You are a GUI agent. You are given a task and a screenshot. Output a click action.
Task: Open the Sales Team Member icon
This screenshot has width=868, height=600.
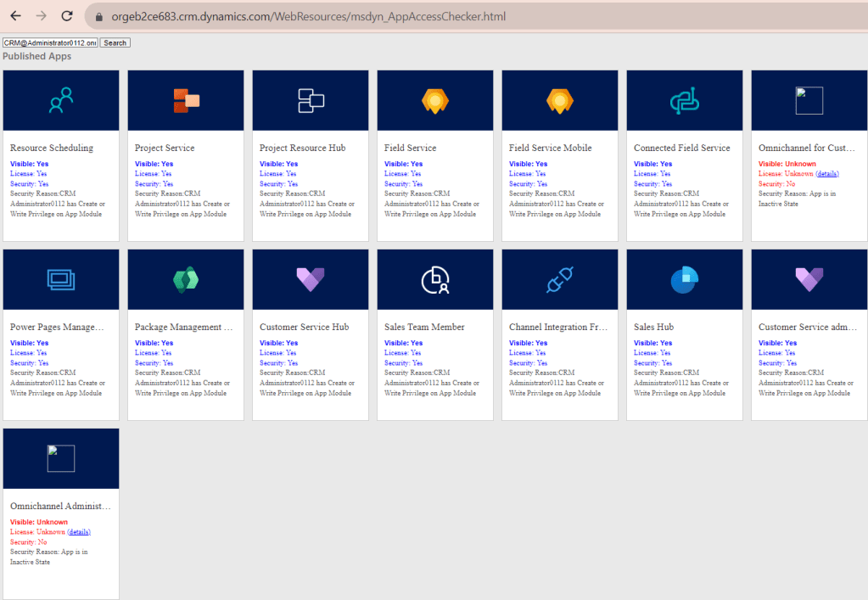click(x=435, y=279)
